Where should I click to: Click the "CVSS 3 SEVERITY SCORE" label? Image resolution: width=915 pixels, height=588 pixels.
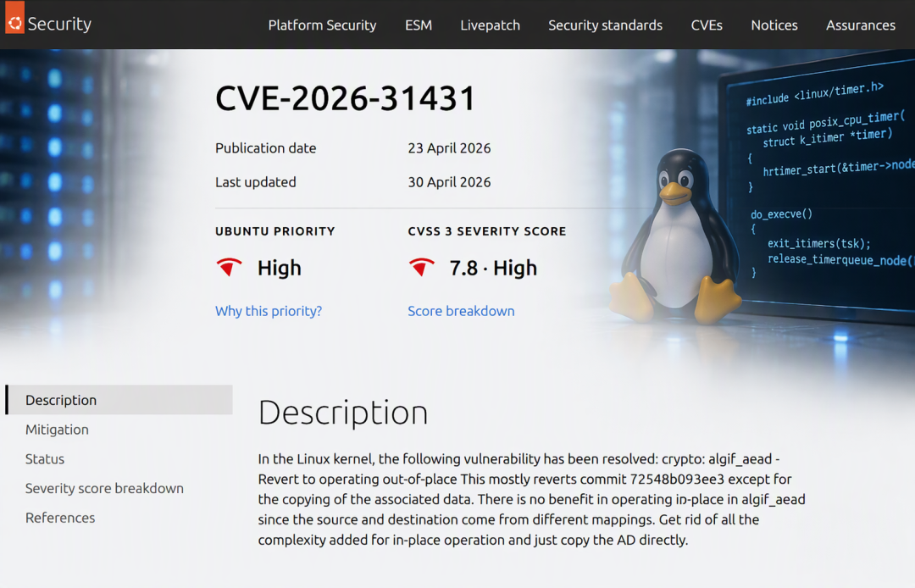(x=486, y=231)
